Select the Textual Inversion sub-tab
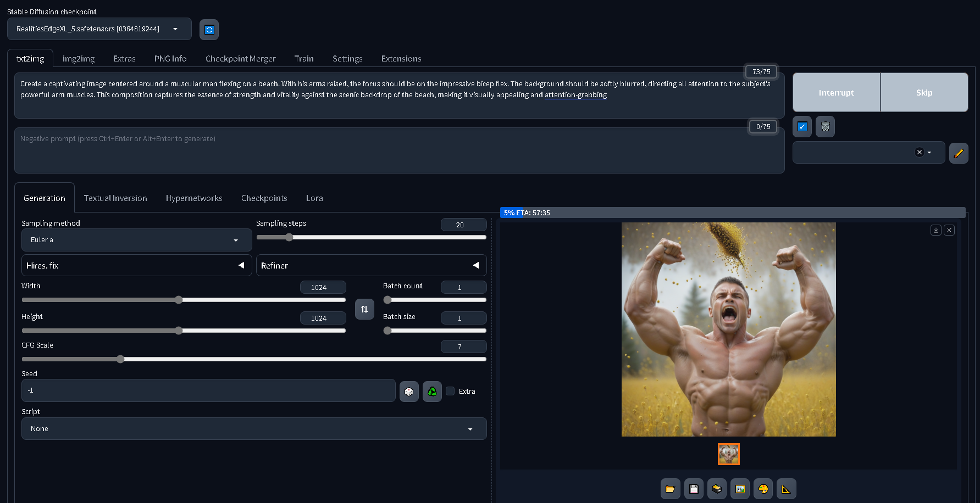 pos(115,198)
